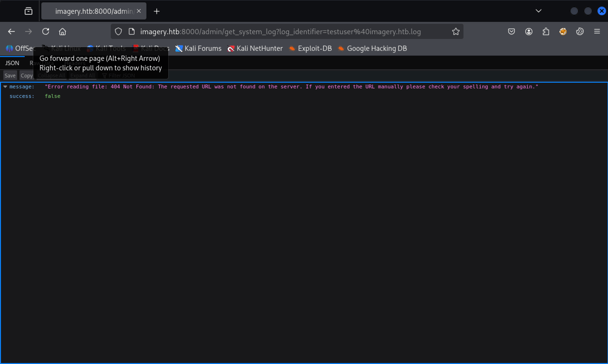Save the JSON response
The width and height of the screenshot is (608, 364).
coord(10,76)
